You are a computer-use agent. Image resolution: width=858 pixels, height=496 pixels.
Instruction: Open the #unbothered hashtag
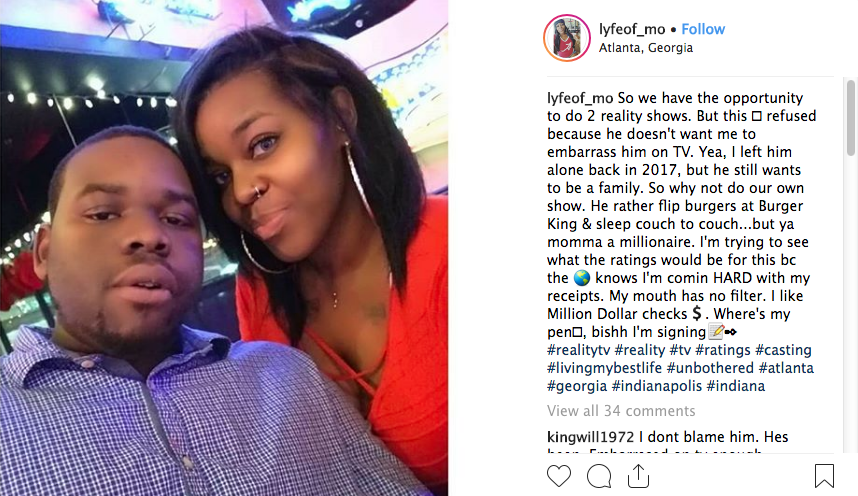click(710, 368)
